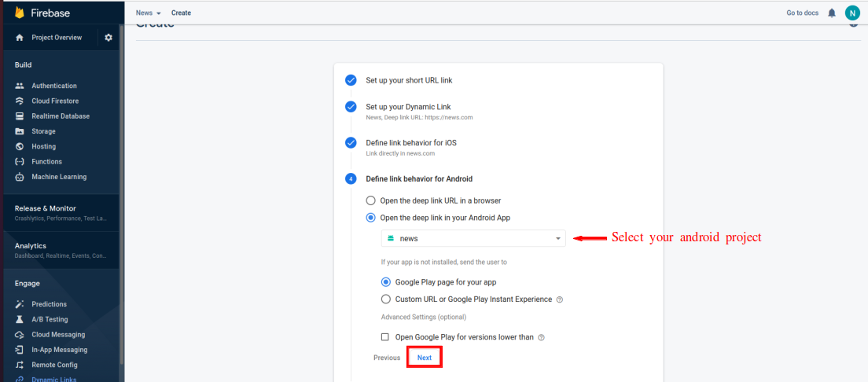
Task: Enable Open Google Play for lower versions
Action: pyautogui.click(x=385, y=337)
